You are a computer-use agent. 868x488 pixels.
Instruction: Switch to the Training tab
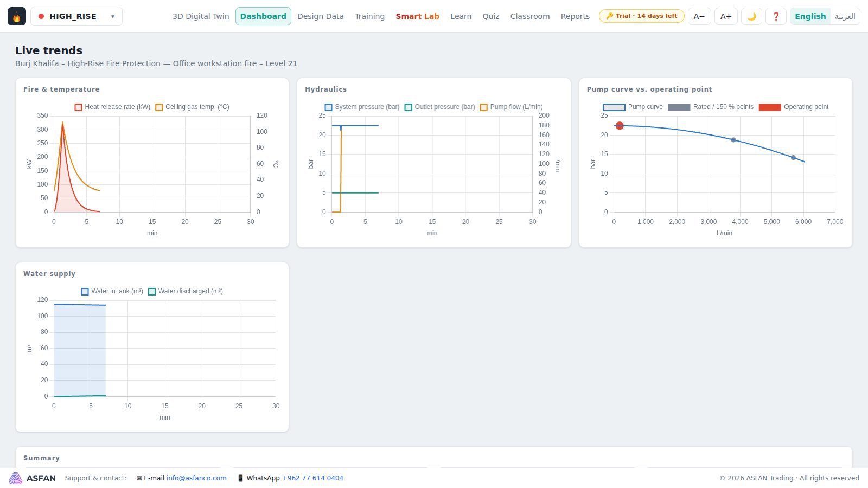pyautogui.click(x=369, y=16)
